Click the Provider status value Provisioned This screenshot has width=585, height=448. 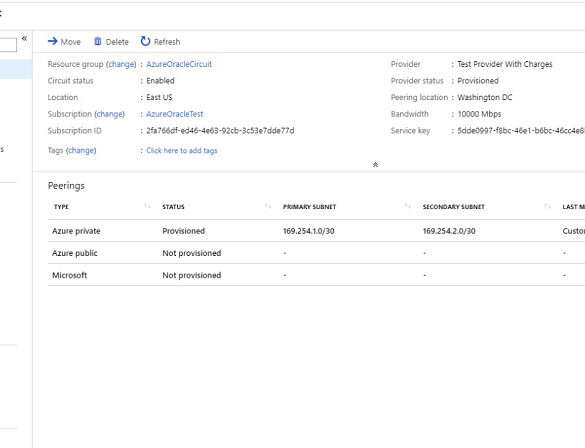click(x=478, y=81)
